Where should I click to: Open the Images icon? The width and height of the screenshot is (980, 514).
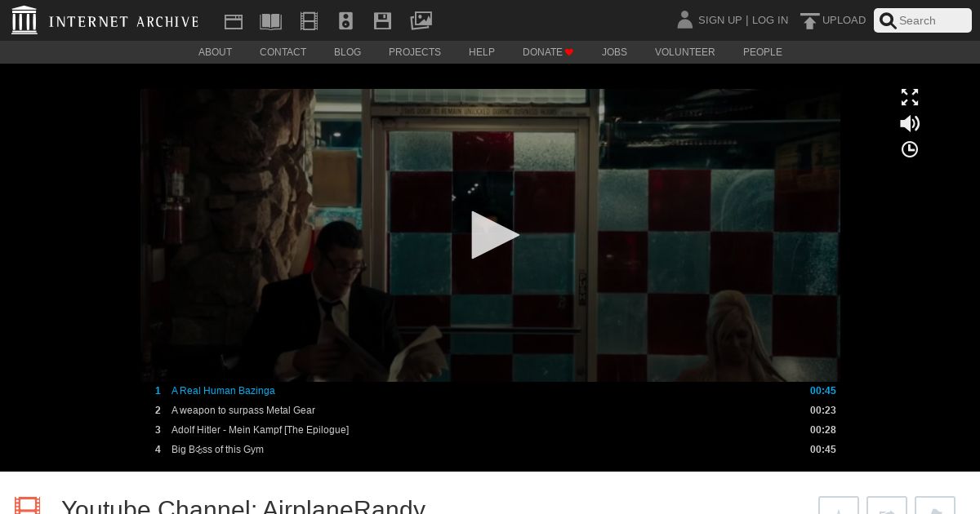pos(421,20)
